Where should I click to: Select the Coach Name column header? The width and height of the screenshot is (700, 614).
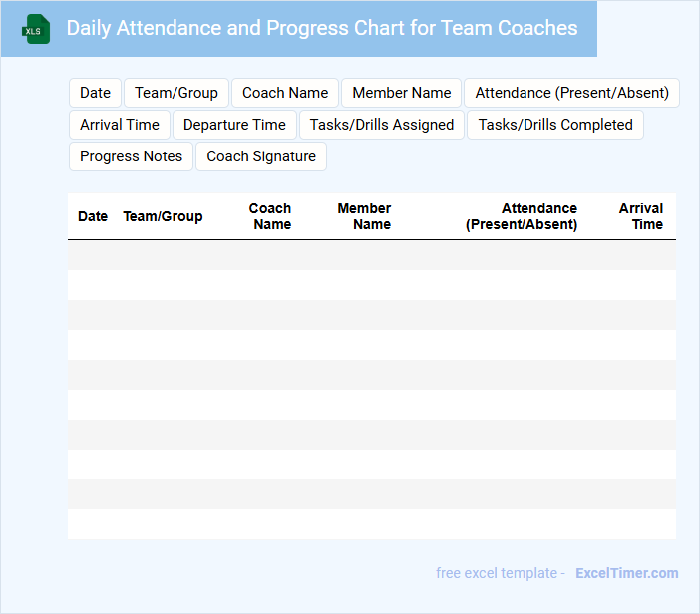[x=270, y=216]
